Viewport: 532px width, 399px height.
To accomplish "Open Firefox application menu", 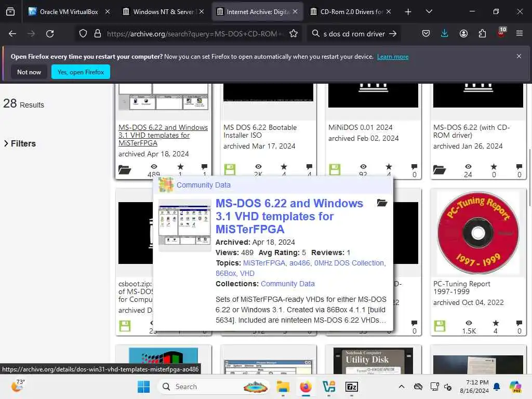I will pos(519,34).
